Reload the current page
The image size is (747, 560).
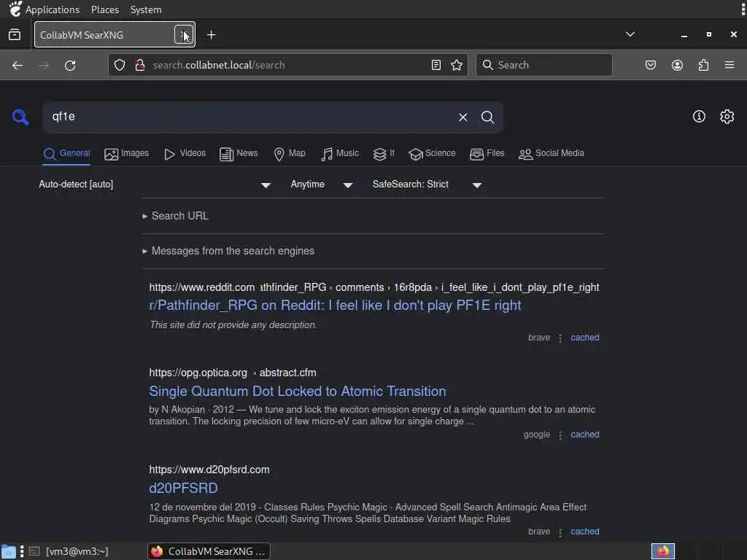click(70, 65)
